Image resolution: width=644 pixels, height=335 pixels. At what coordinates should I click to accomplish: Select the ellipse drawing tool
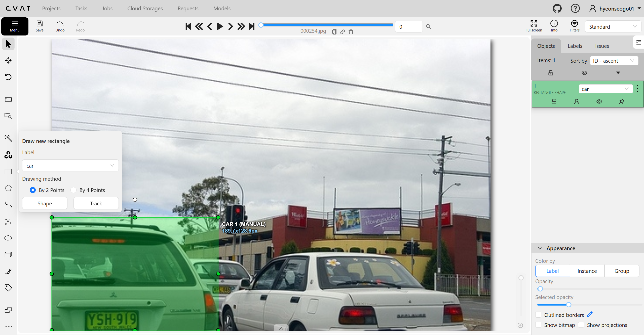point(8,238)
